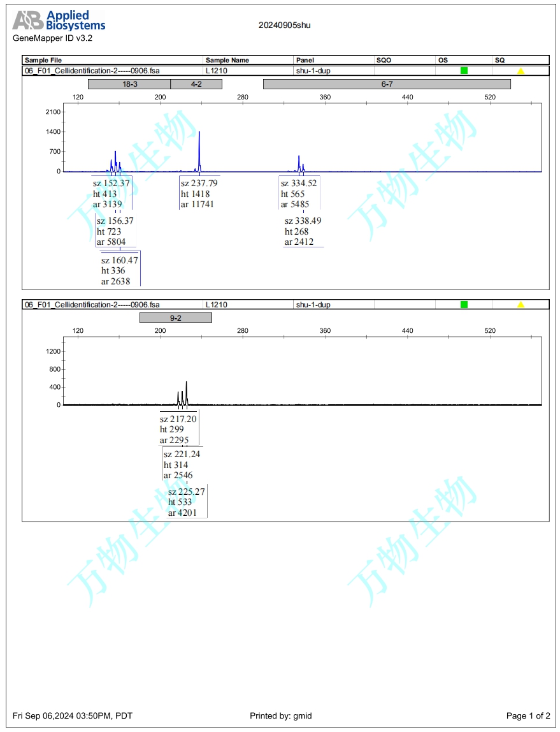Select the 18-3 marker range bar

129,84
